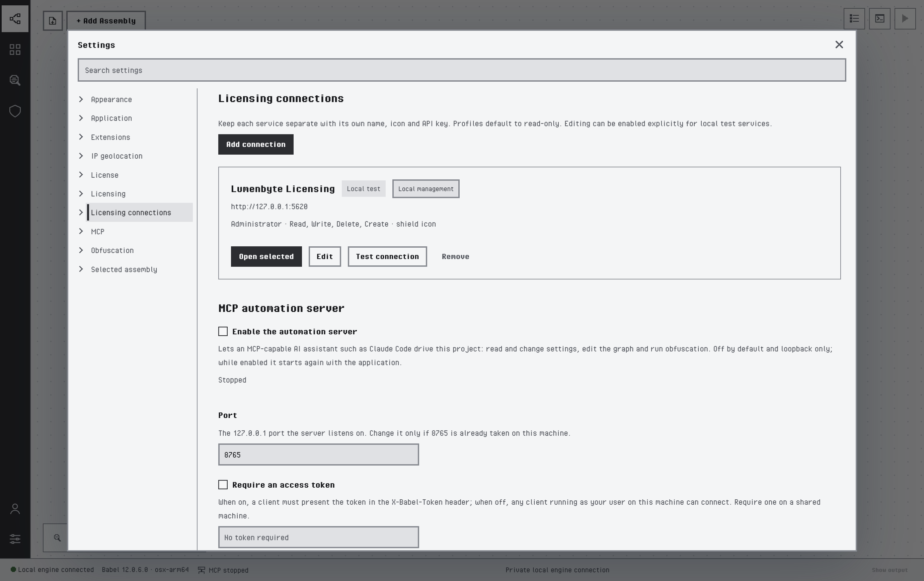Click the list view icon in top bar
924x581 pixels.
coord(854,18)
